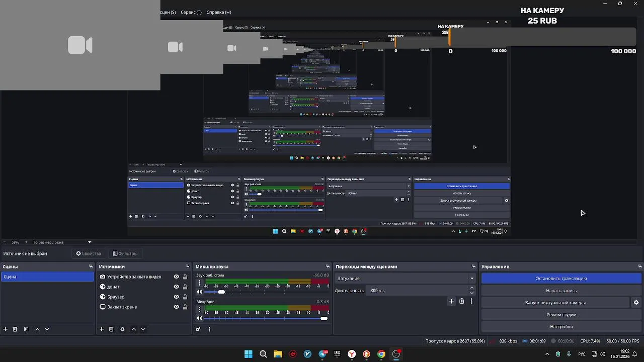Pop out the Источники dock panel
Image resolution: width=644 pixels, height=362 pixels.
[187, 266]
